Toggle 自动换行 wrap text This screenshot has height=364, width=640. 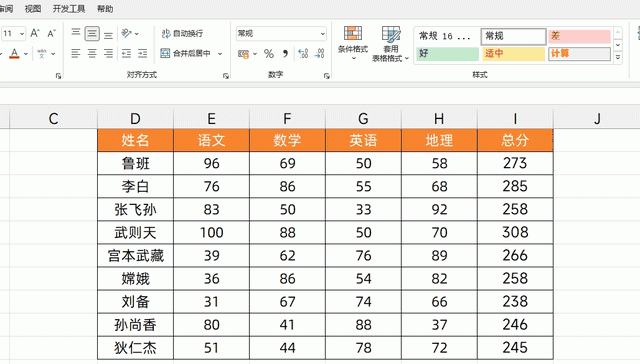[182, 33]
